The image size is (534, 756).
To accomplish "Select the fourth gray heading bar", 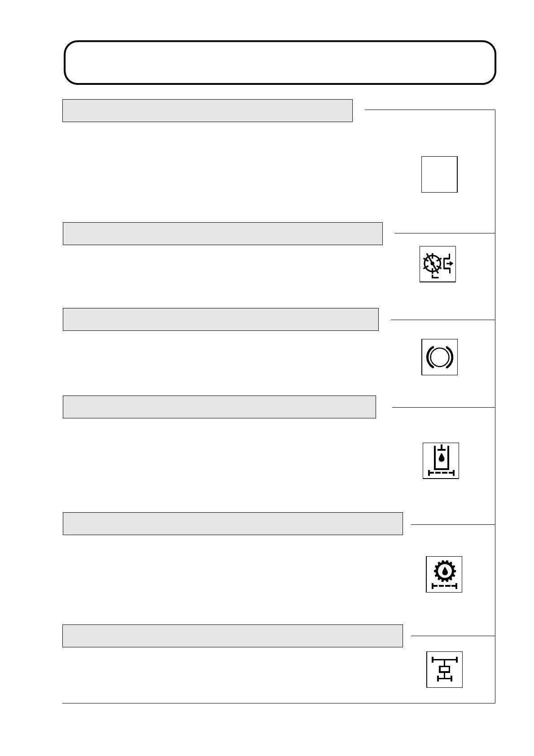I will click(x=219, y=407).
